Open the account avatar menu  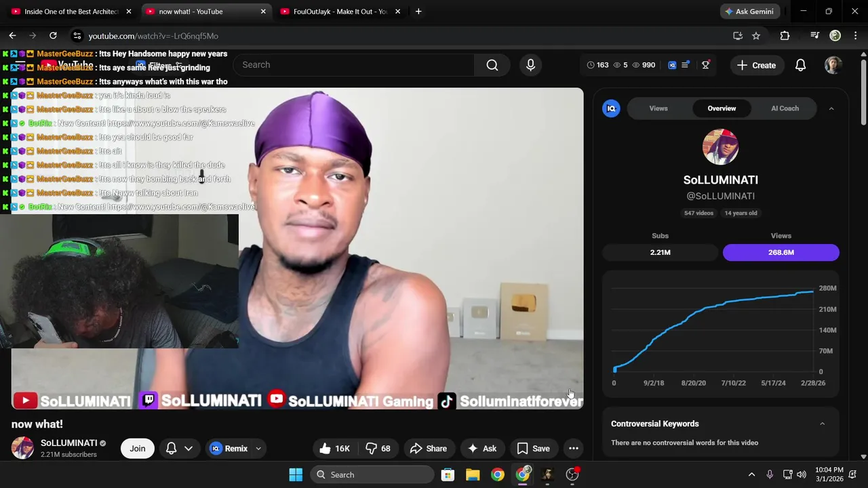[833, 65]
